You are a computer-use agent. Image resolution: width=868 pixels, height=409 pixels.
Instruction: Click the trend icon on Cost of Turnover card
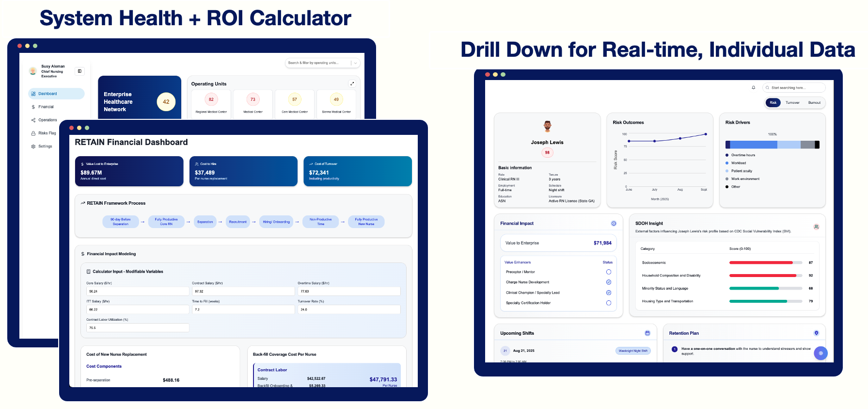click(311, 164)
